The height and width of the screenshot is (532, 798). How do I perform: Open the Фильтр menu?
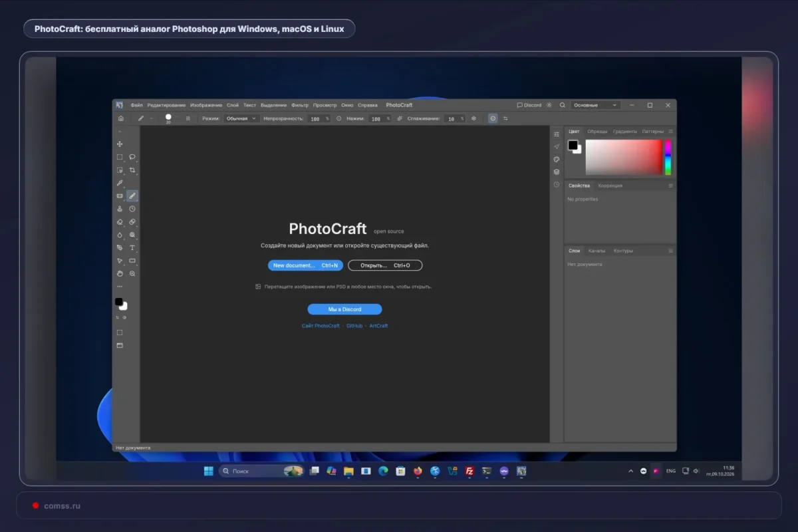(x=300, y=105)
